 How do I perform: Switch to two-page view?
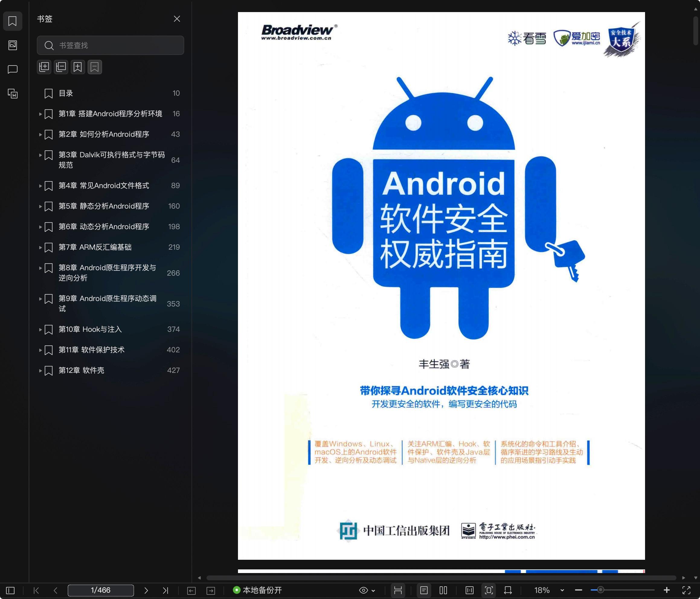pyautogui.click(x=443, y=590)
